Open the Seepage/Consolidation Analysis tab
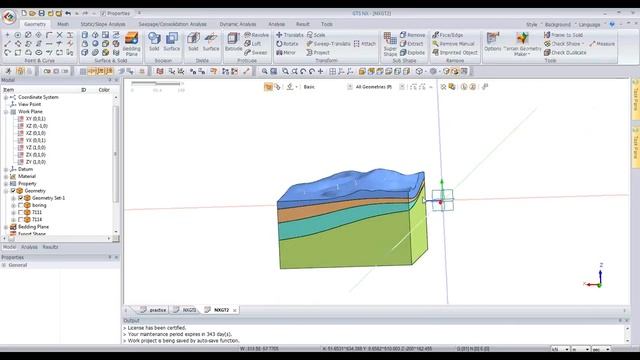Screen dimensions: 640x360 173,24
